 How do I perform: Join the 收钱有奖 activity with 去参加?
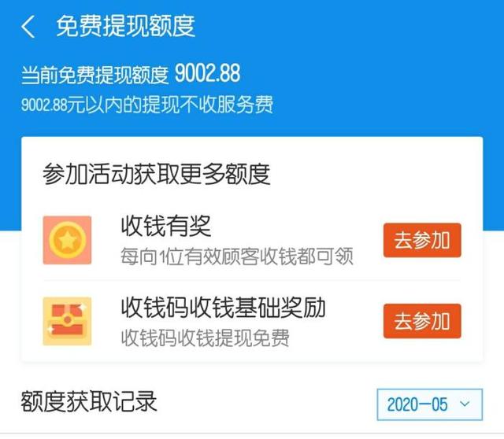422,240
